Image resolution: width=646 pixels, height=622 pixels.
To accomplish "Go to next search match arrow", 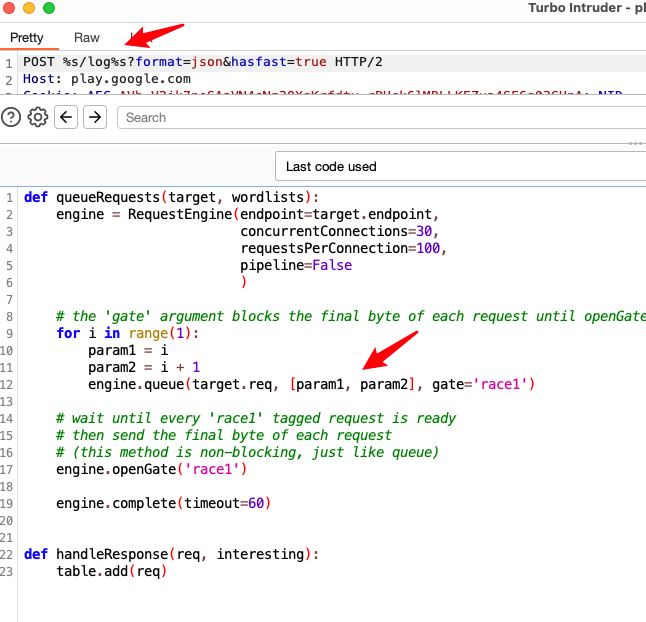I will [95, 117].
